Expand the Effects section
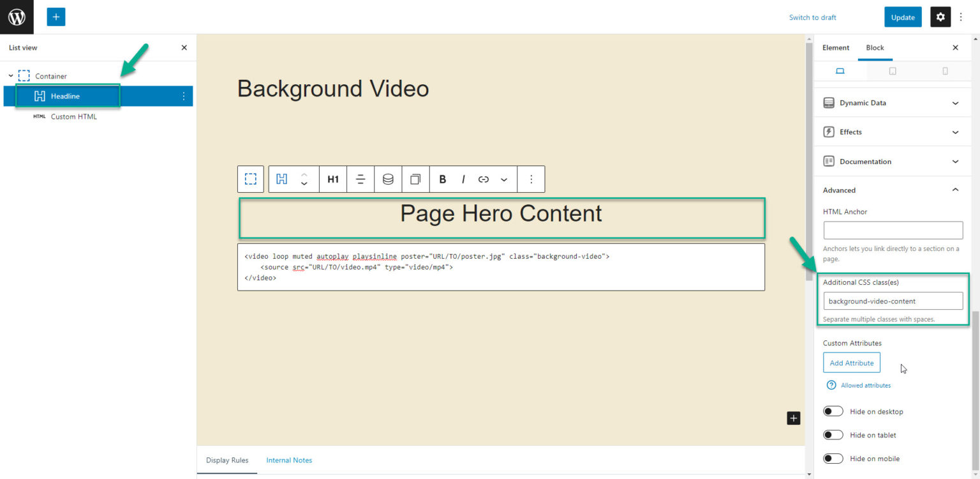This screenshot has width=980, height=479. click(x=891, y=132)
